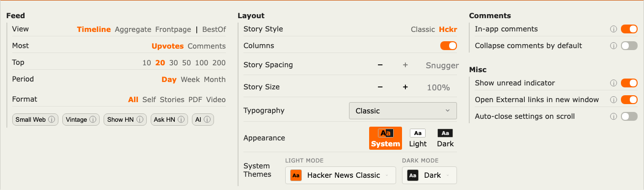Set period to Day
The width and height of the screenshot is (644, 190).
169,80
